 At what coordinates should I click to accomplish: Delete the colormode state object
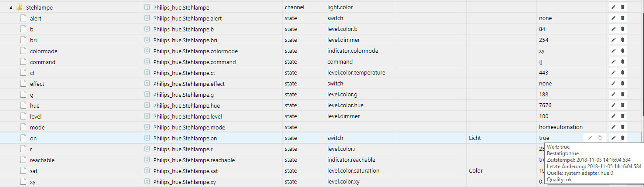point(623,51)
